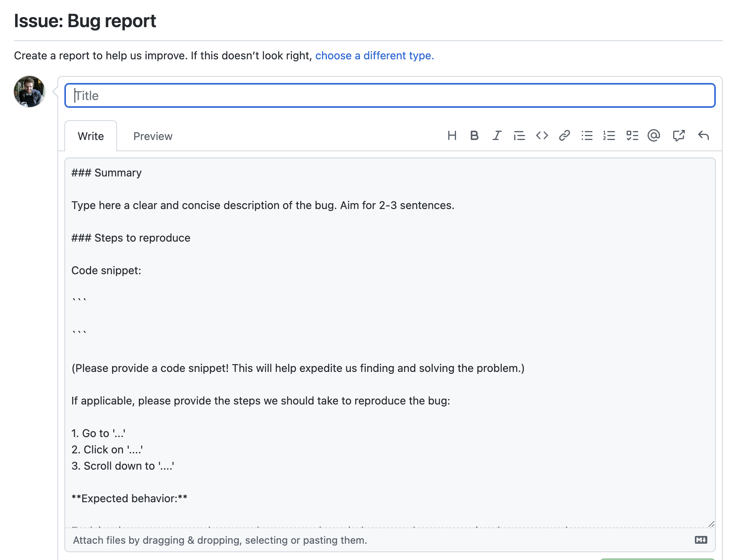Open saved replies
Viewport: 729px width, 560px height.
705,136
